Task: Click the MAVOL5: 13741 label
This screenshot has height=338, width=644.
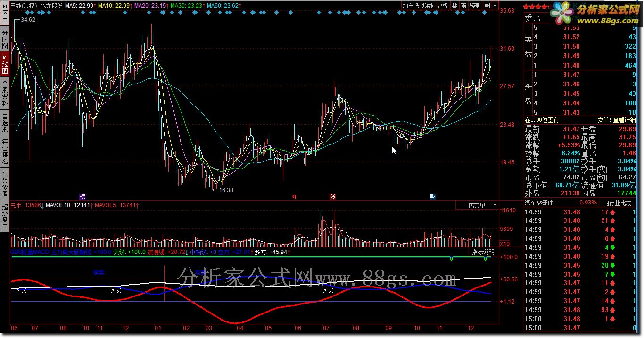Action: 117,205
